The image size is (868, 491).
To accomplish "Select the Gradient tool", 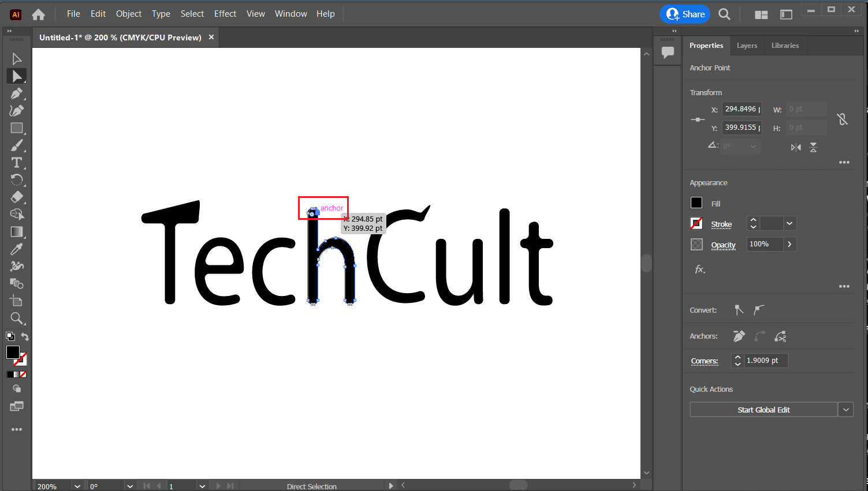I will [x=17, y=232].
